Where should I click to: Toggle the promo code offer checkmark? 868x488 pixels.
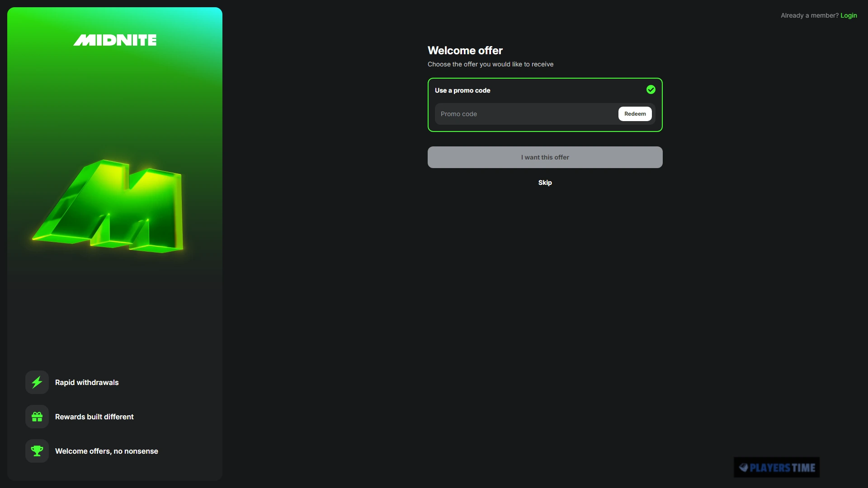[x=651, y=89]
